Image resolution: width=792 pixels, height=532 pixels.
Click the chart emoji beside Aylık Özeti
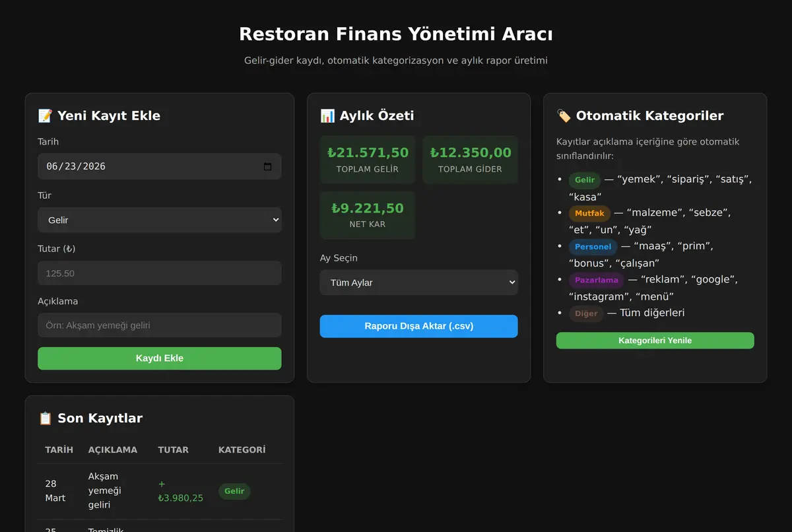327,116
